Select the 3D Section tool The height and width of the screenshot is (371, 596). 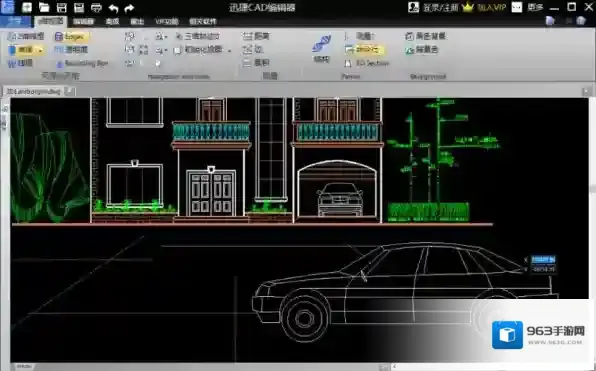tap(367, 63)
